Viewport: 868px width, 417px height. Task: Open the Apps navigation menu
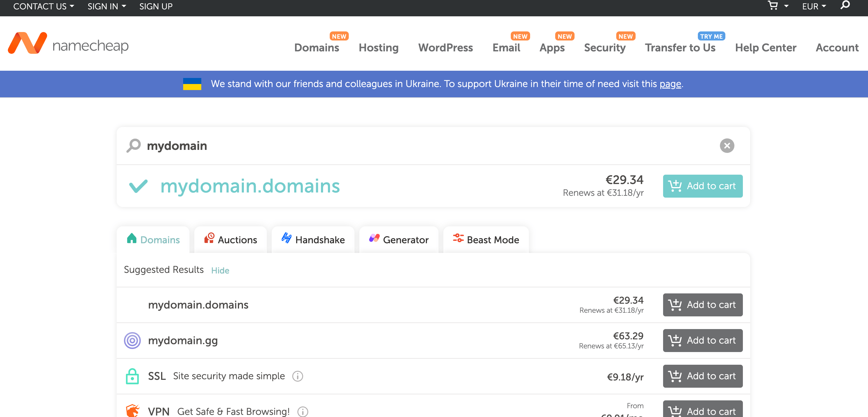click(x=552, y=48)
